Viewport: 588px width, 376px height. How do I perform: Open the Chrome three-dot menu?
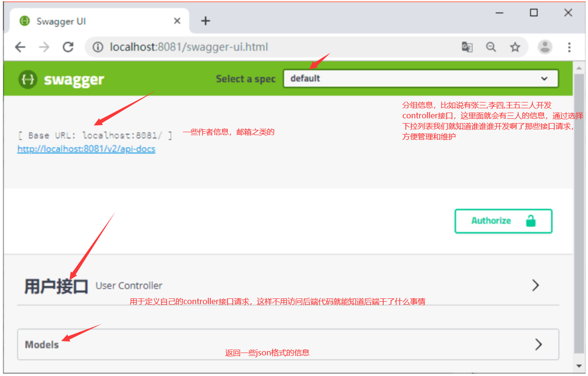569,47
